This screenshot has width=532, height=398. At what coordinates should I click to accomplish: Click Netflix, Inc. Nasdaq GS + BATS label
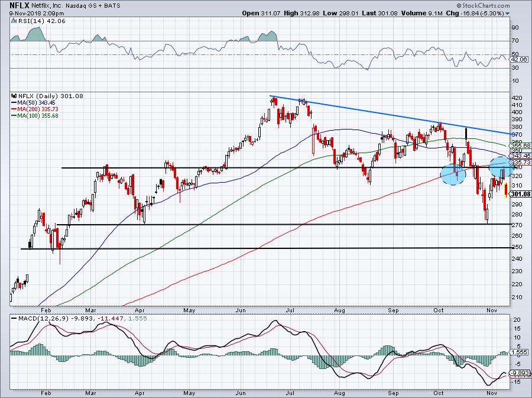coord(76,6)
